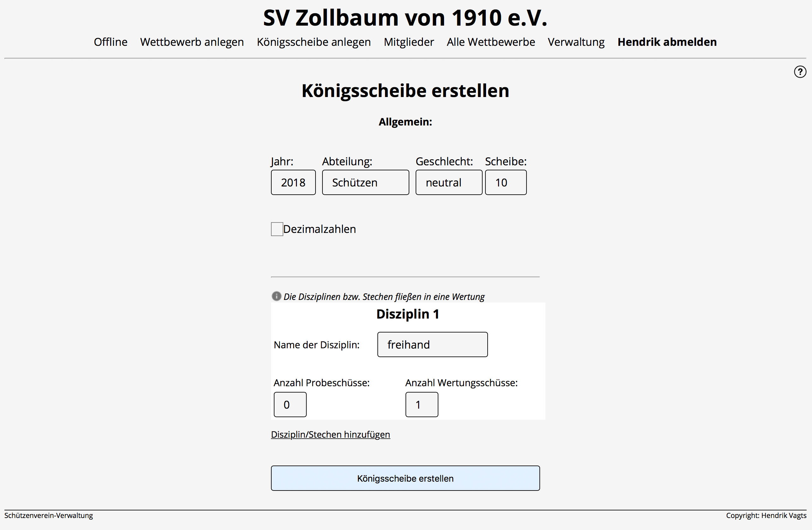Viewport: 812px width, 530px height.
Task: Click Hendrik abmelden to log out
Action: (667, 42)
